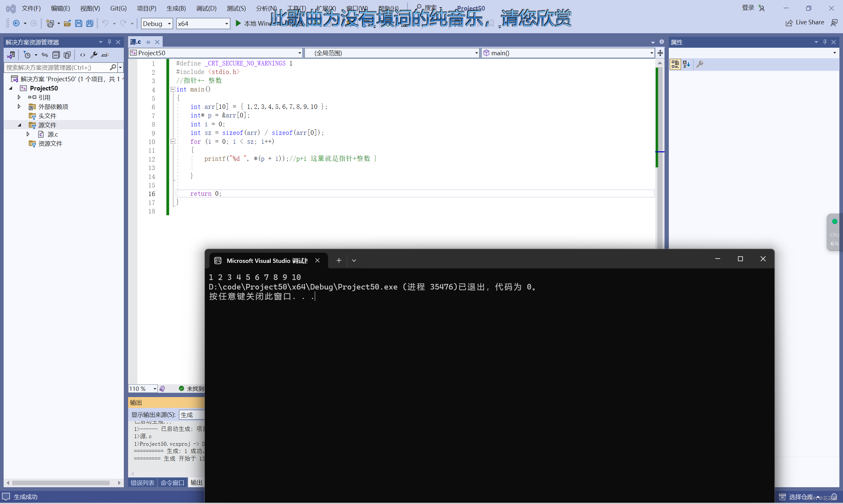Collapse the for loop code fold marker

pyautogui.click(x=173, y=141)
